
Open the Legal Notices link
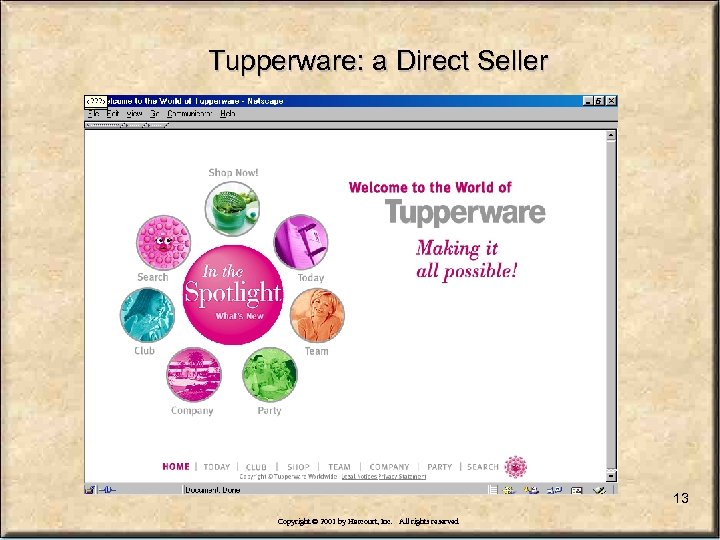tap(360, 477)
